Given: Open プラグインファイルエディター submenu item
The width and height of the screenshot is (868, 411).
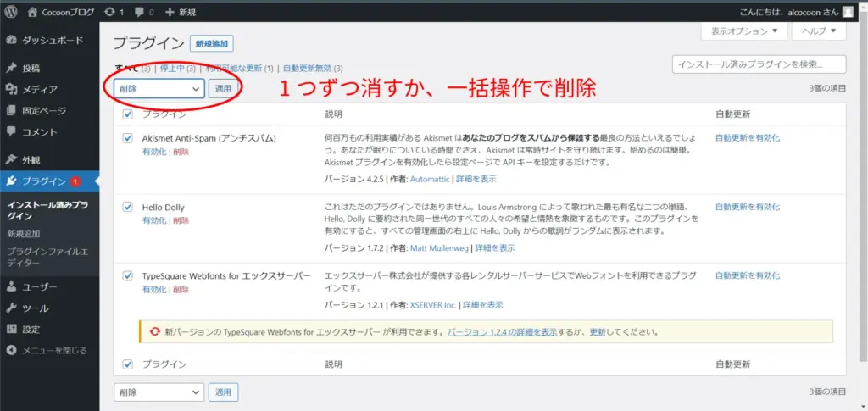Looking at the screenshot, I should pos(47,258).
